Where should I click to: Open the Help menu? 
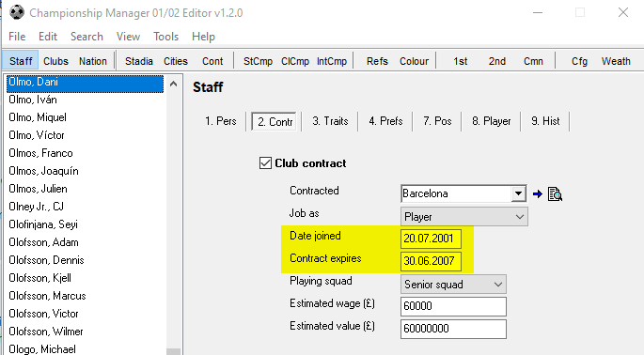point(203,37)
